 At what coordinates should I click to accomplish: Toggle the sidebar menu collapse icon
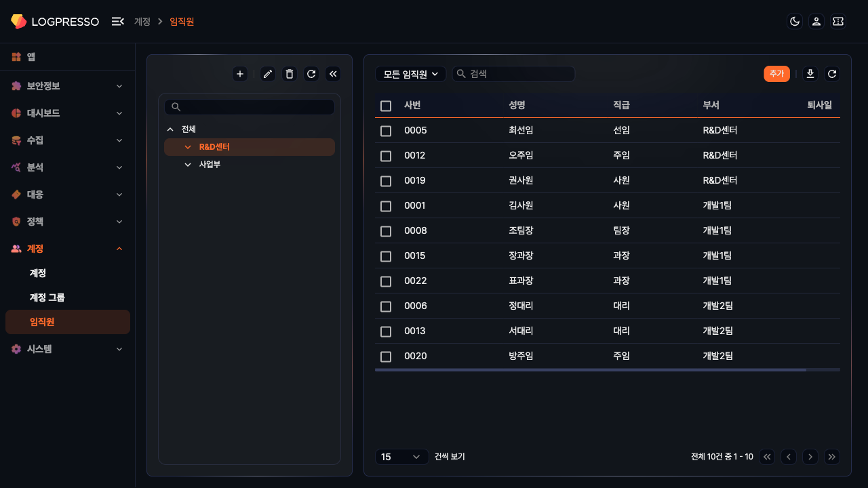click(x=117, y=22)
